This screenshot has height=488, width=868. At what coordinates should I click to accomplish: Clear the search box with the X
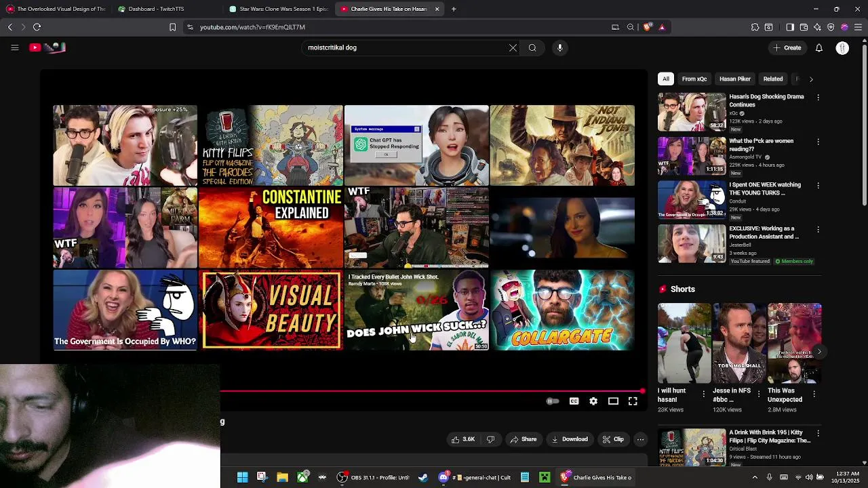pos(513,47)
